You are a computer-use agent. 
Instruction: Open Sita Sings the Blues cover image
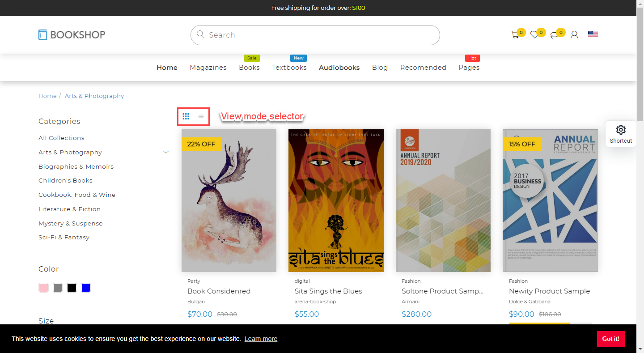coord(336,200)
